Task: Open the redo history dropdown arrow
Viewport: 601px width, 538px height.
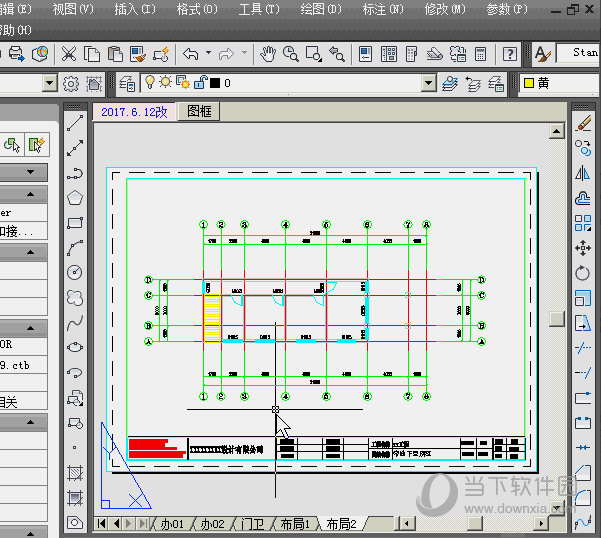Action: tap(245, 53)
